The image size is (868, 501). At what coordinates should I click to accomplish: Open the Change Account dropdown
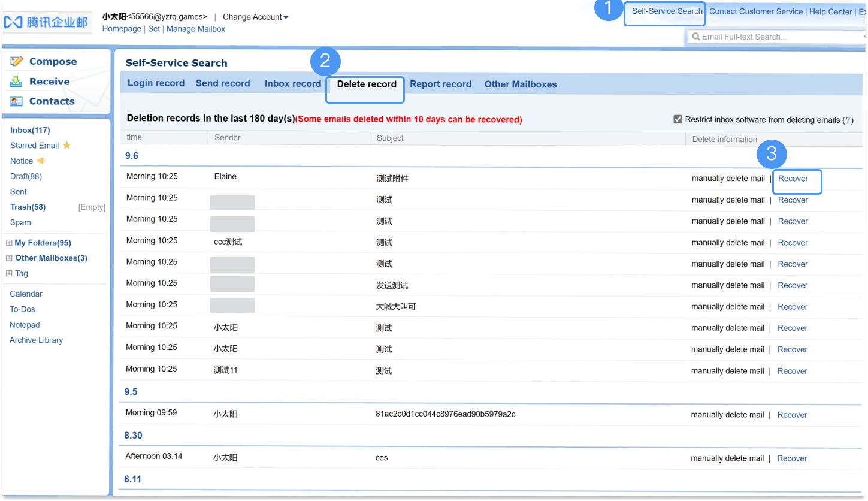click(255, 17)
